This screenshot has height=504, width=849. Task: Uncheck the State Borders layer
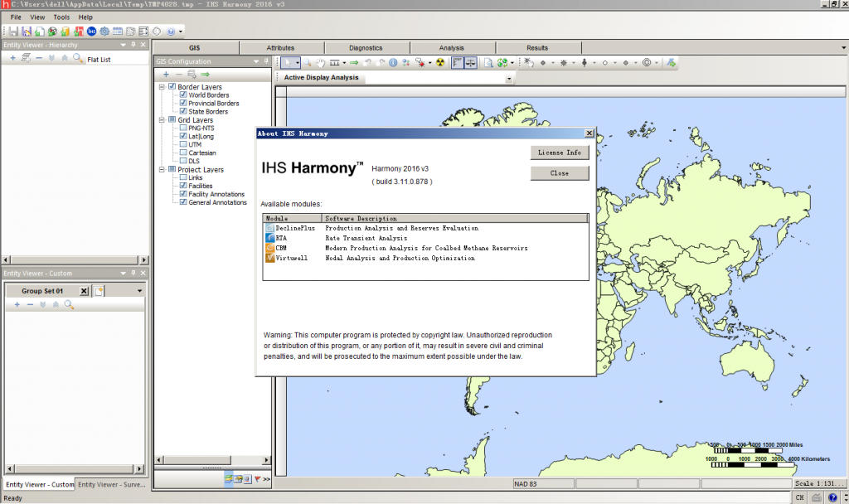[183, 111]
